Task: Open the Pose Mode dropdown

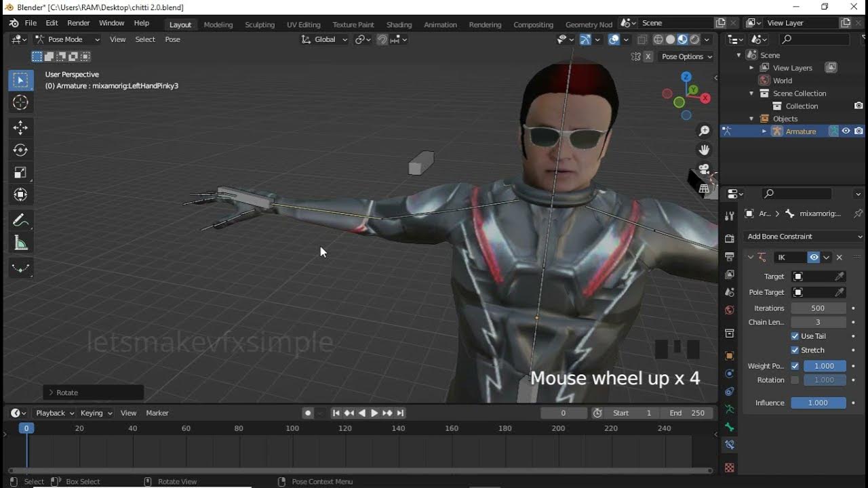Action: point(67,39)
